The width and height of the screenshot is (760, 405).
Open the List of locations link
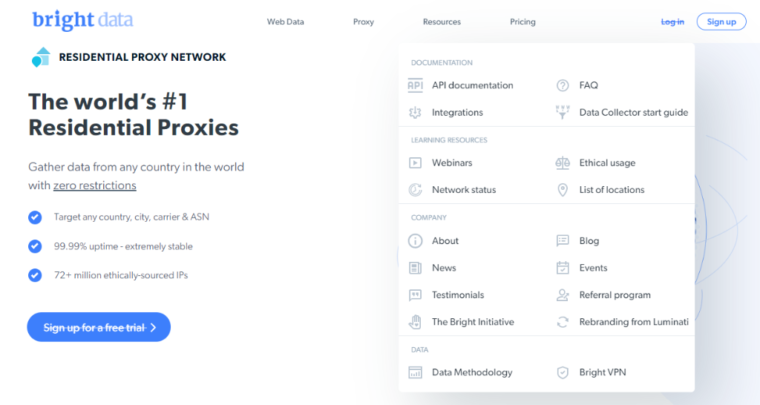coord(612,190)
